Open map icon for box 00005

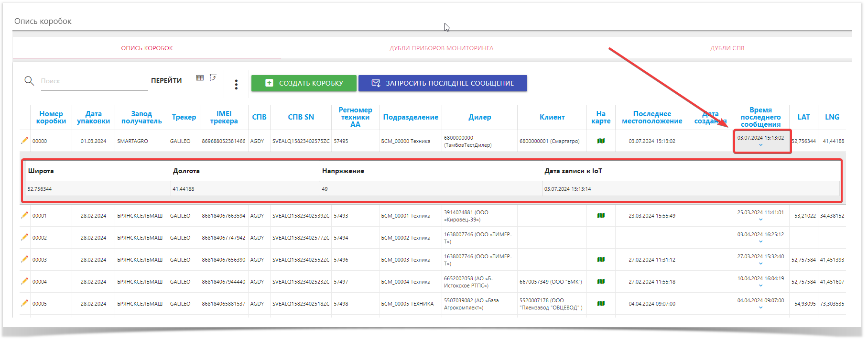point(601,304)
